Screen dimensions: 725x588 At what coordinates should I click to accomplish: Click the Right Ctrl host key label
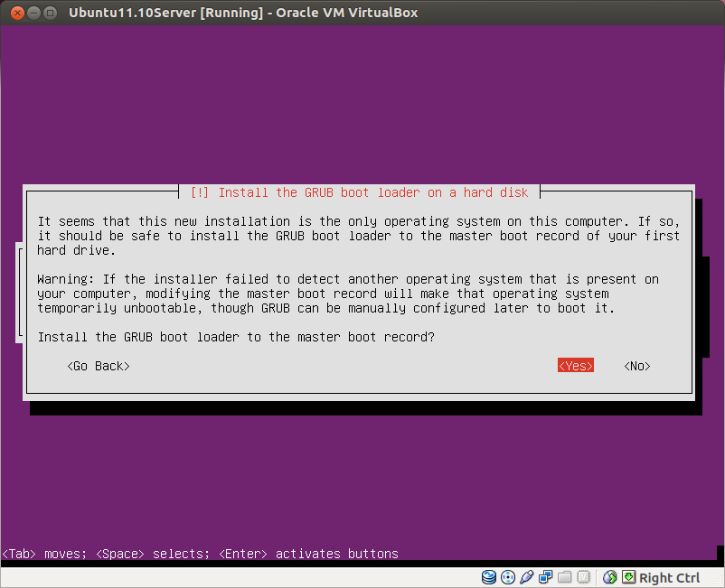[x=668, y=577]
